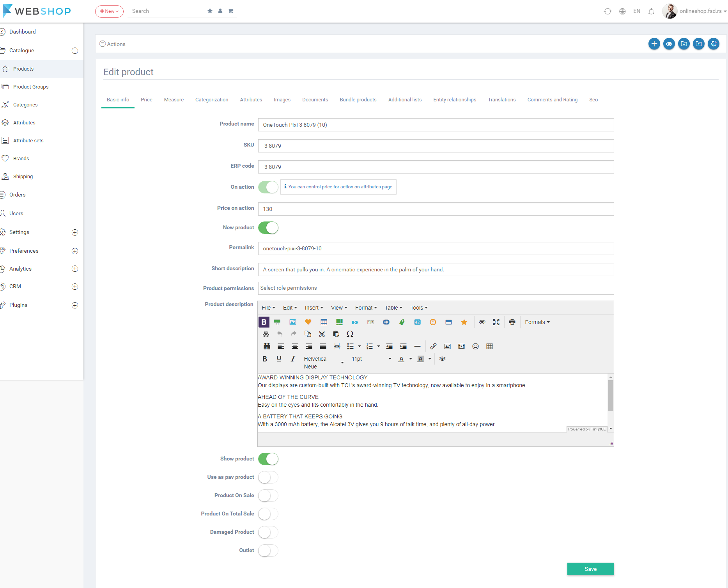The image size is (728, 588).
Task: Open emoticons picker
Action: pos(475,346)
